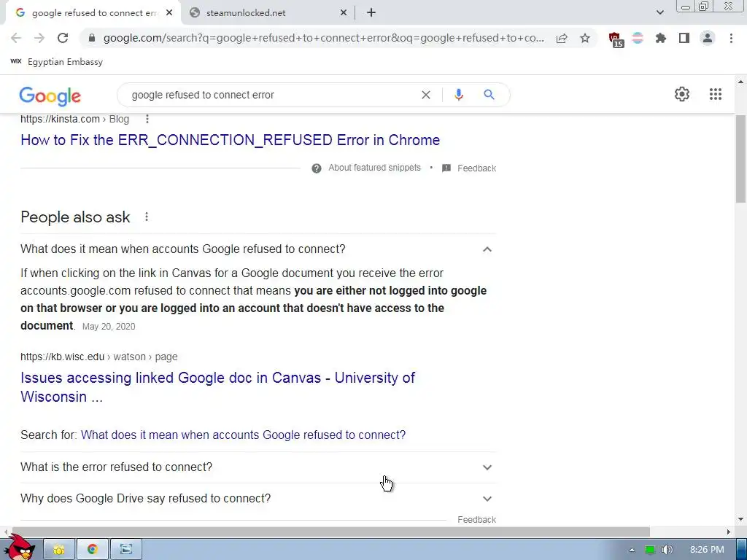Image resolution: width=747 pixels, height=560 pixels.
Task: Toggle the browser side panel icon
Action: click(684, 38)
